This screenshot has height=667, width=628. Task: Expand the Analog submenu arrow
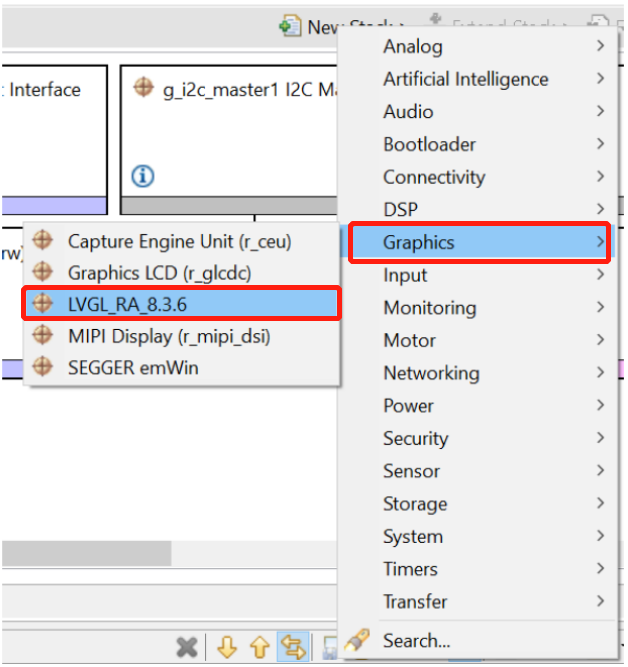point(600,46)
